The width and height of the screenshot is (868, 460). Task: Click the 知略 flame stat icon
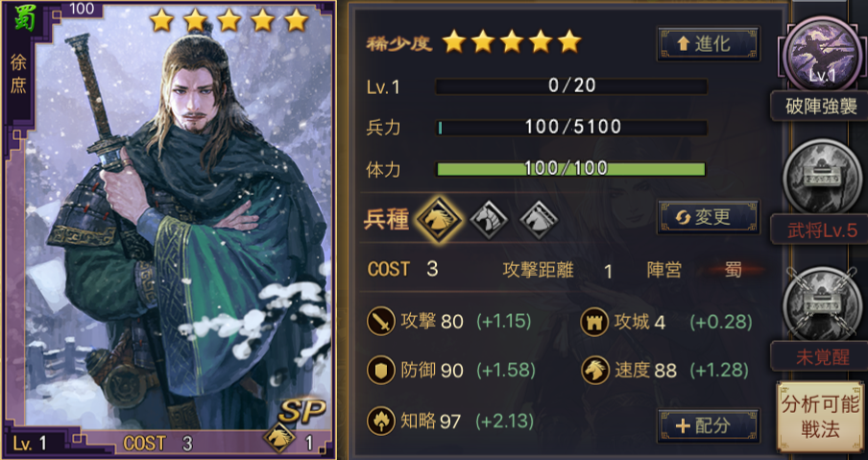pyautogui.click(x=381, y=422)
